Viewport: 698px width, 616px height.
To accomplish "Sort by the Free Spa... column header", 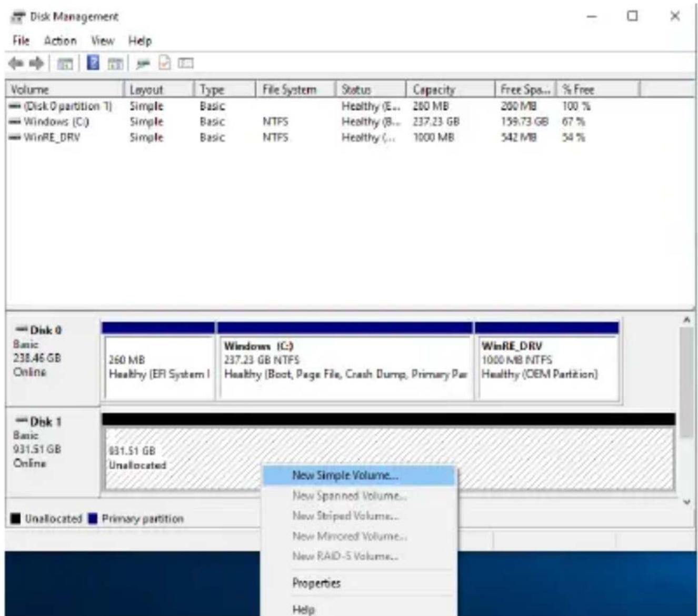I will tap(526, 90).
